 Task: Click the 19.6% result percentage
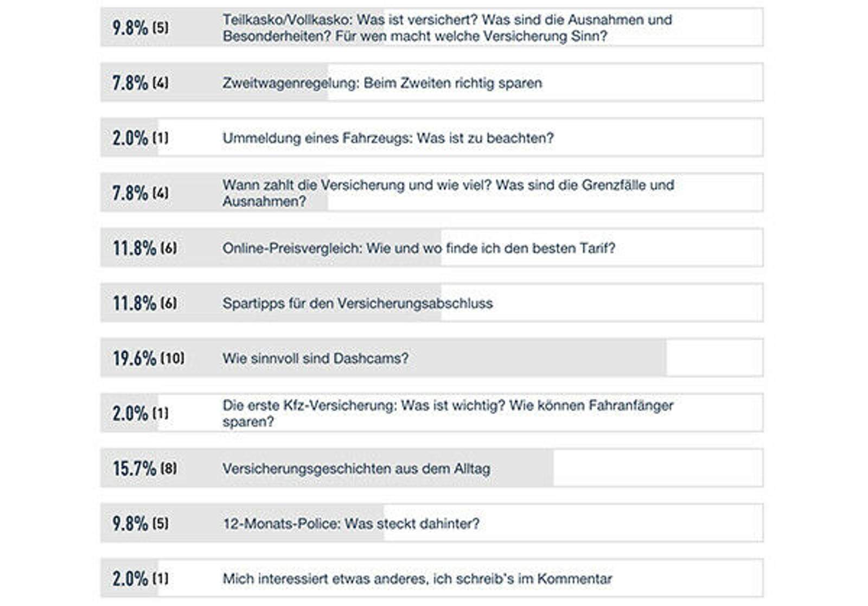click(135, 358)
